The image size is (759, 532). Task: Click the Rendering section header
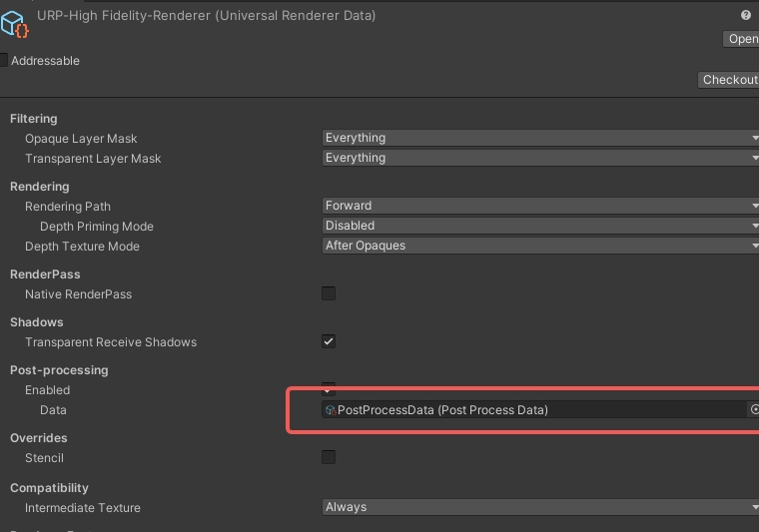tap(40, 187)
